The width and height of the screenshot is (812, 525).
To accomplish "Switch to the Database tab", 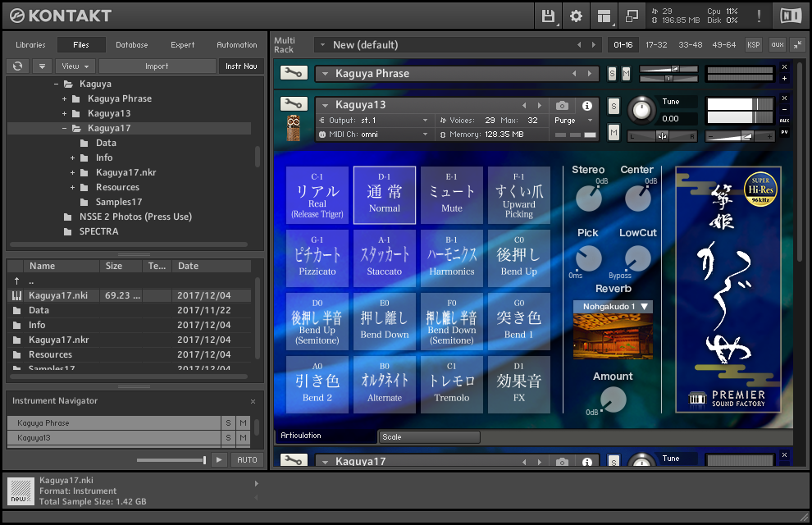I will 131,45.
